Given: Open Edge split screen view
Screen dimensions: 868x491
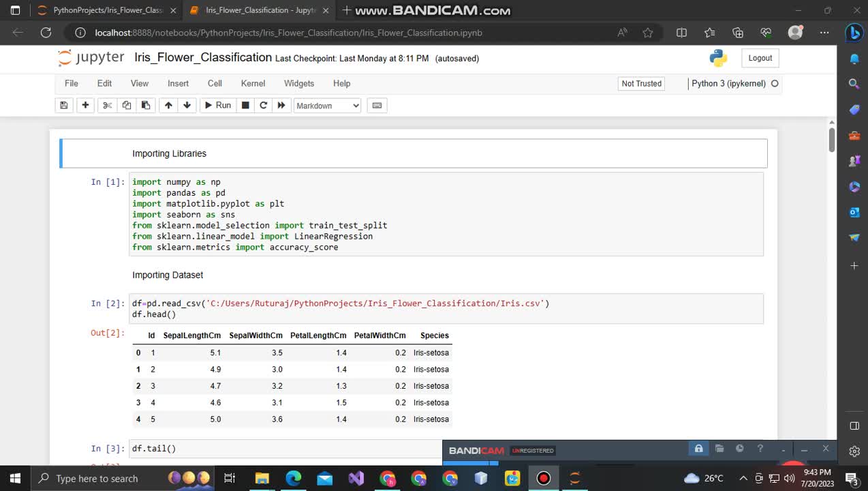Looking at the screenshot, I should click(681, 32).
